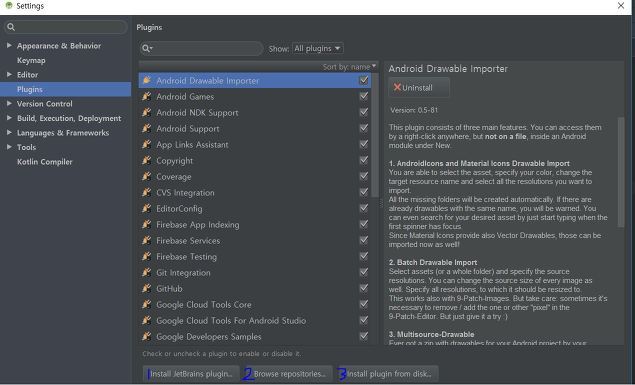The image size is (635, 385).
Task: Click the CVS Integration plugin icon
Action: pos(147,192)
